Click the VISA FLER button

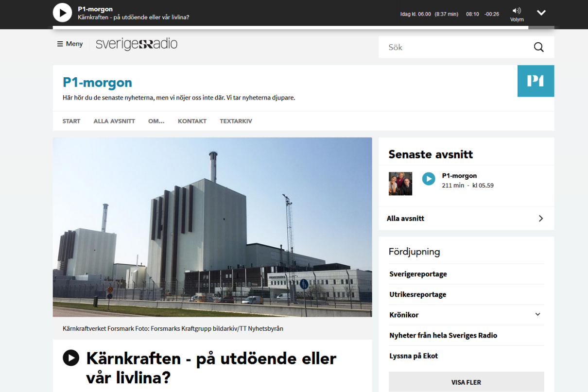pos(466,382)
